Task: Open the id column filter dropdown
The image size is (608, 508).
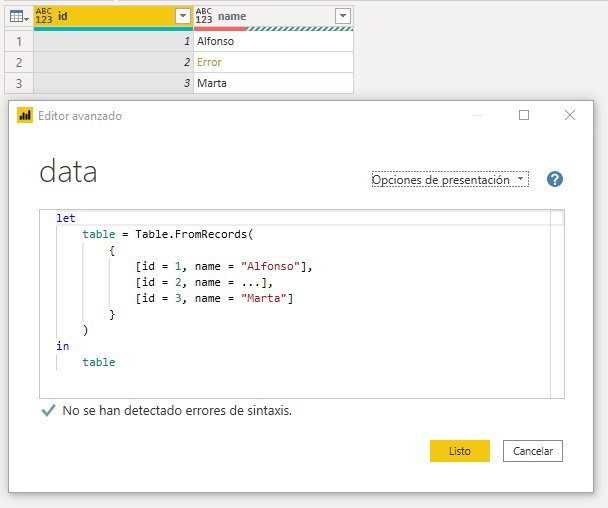Action: click(183, 16)
